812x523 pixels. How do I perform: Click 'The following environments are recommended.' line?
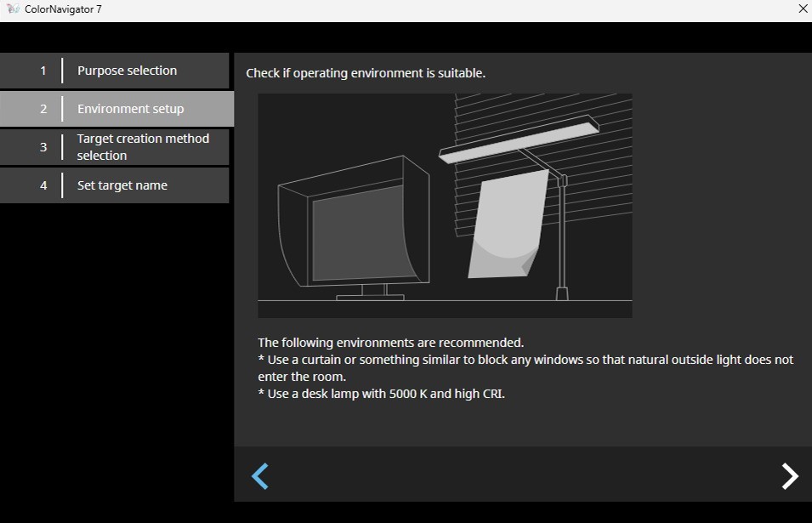pyautogui.click(x=391, y=343)
